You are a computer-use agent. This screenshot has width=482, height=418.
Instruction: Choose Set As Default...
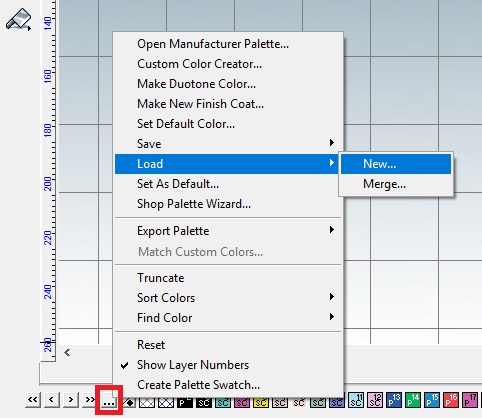tap(228, 184)
